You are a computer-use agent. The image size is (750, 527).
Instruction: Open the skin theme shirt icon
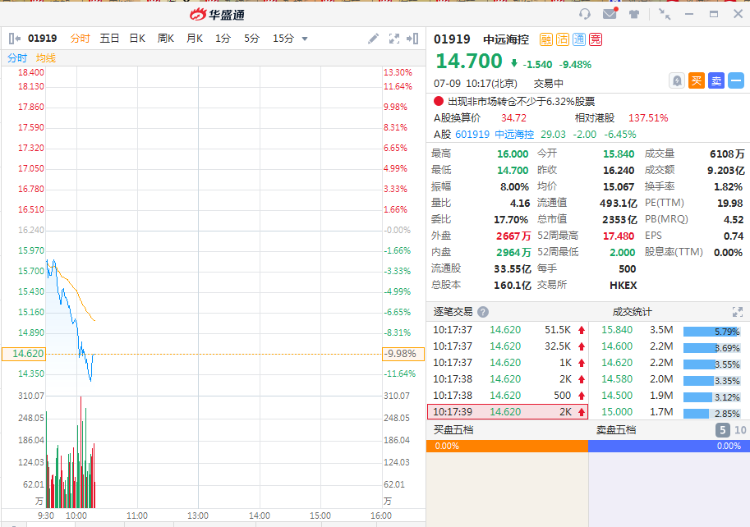click(634, 14)
